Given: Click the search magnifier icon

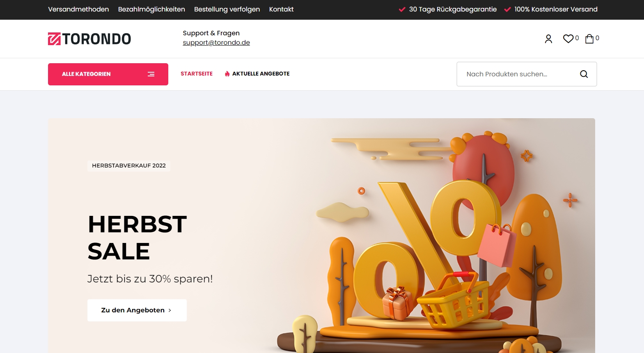Looking at the screenshot, I should pyautogui.click(x=584, y=74).
